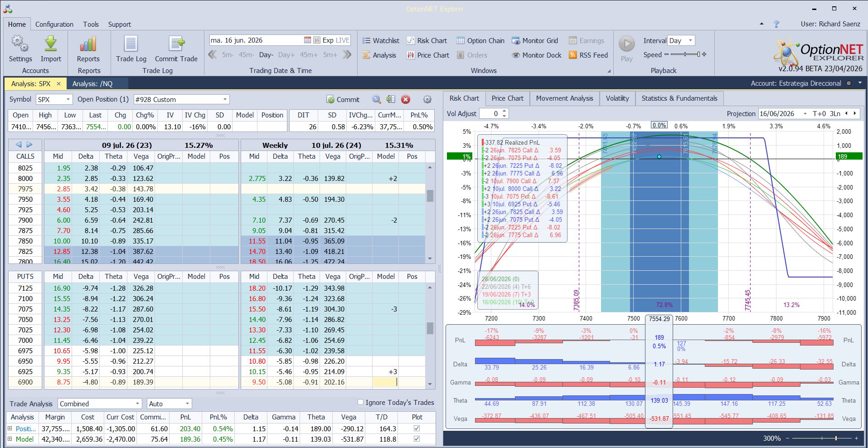Open the Trade Analysis Combined dropdown
868x448 pixels.
click(138, 404)
